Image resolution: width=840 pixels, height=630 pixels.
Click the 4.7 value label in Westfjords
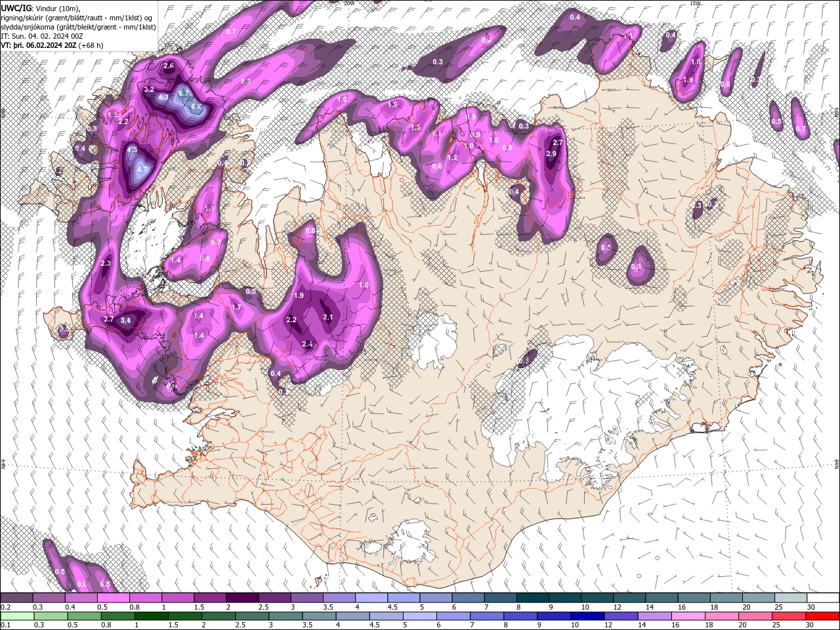pos(142,169)
